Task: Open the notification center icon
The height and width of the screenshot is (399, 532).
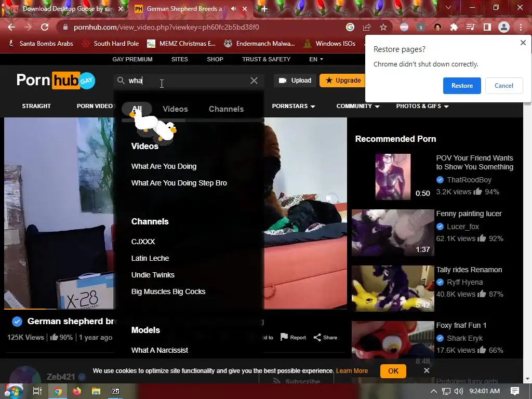Action: pos(515,391)
